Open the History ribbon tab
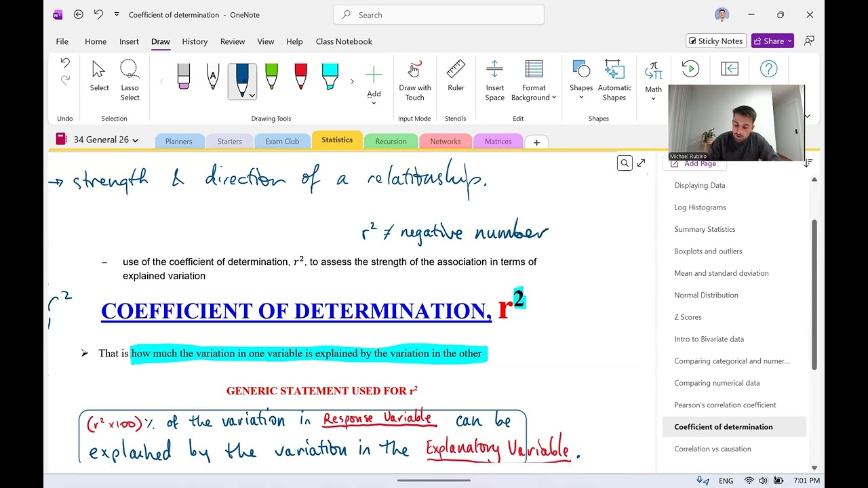The height and width of the screenshot is (488, 868). coord(195,41)
